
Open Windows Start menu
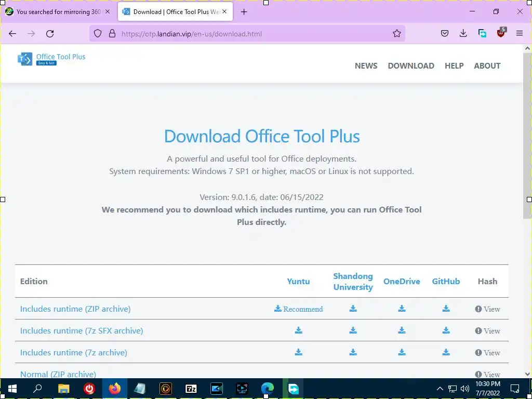(12, 389)
